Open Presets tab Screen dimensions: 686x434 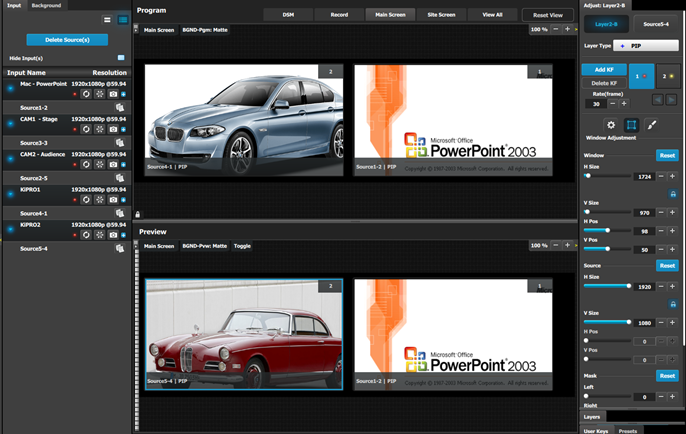(x=628, y=431)
